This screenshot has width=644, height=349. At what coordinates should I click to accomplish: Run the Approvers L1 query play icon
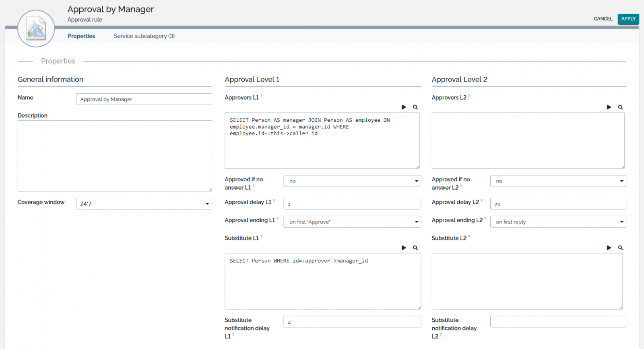pyautogui.click(x=404, y=107)
